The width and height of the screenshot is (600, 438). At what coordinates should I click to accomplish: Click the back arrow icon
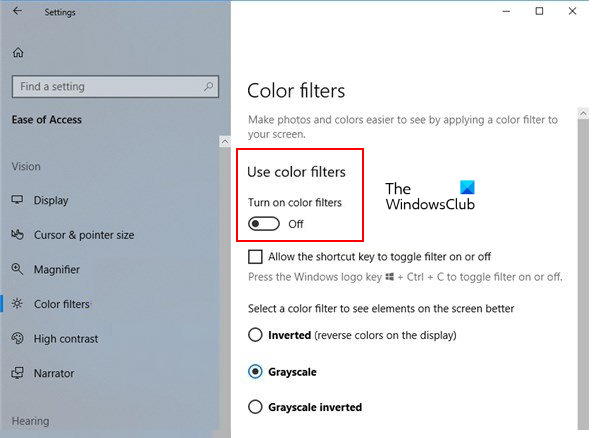click(x=17, y=12)
